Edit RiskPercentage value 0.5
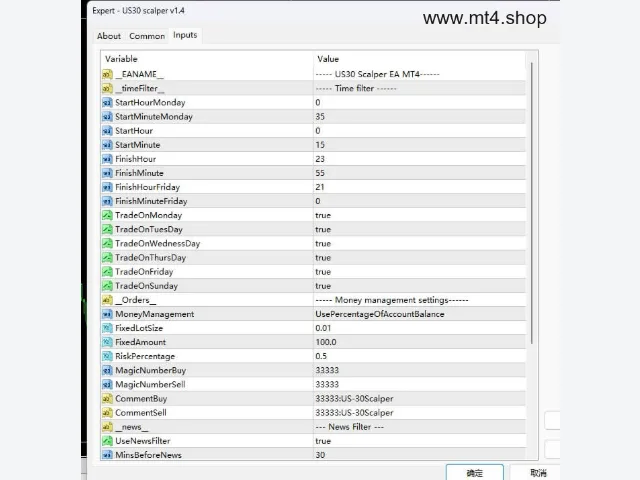The image size is (640, 480). click(321, 356)
